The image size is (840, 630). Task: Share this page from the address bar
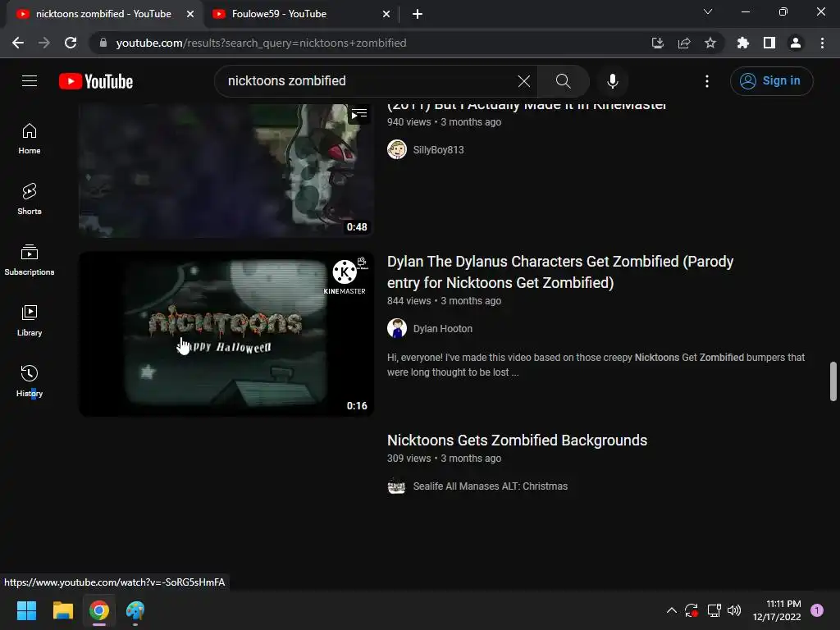click(683, 43)
